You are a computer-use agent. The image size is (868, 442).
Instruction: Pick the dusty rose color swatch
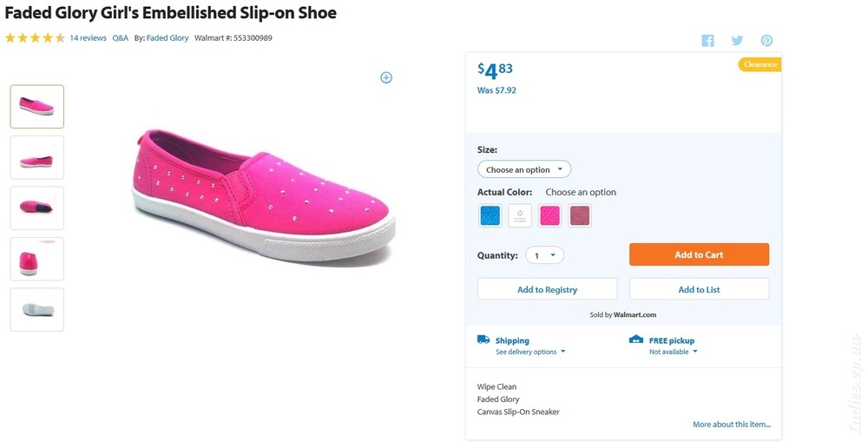pyautogui.click(x=580, y=215)
